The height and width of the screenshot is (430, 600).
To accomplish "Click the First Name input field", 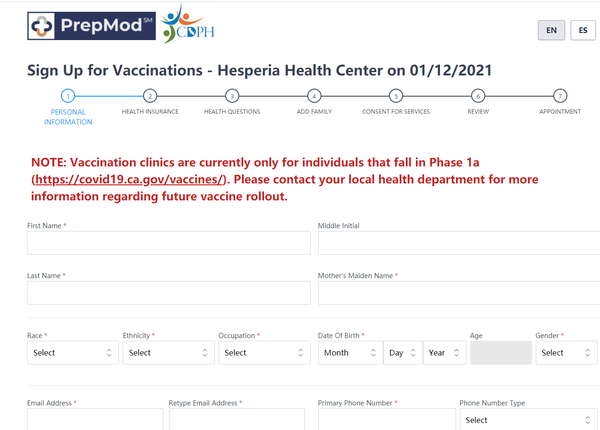I will [169, 243].
